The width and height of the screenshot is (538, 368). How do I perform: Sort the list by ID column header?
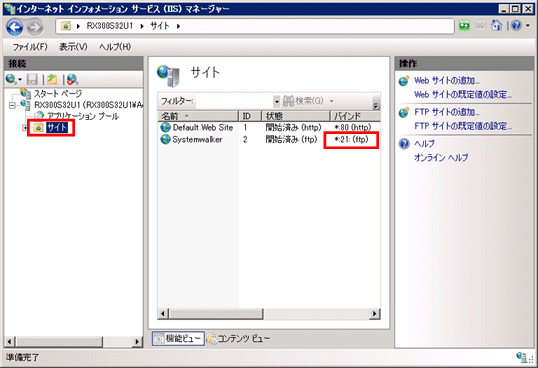250,116
